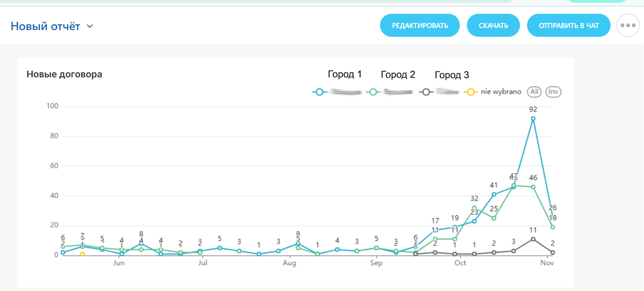Viewport: 644px width, 291px height.
Task: Click the dark gray series legend marker
Action: (x=426, y=92)
